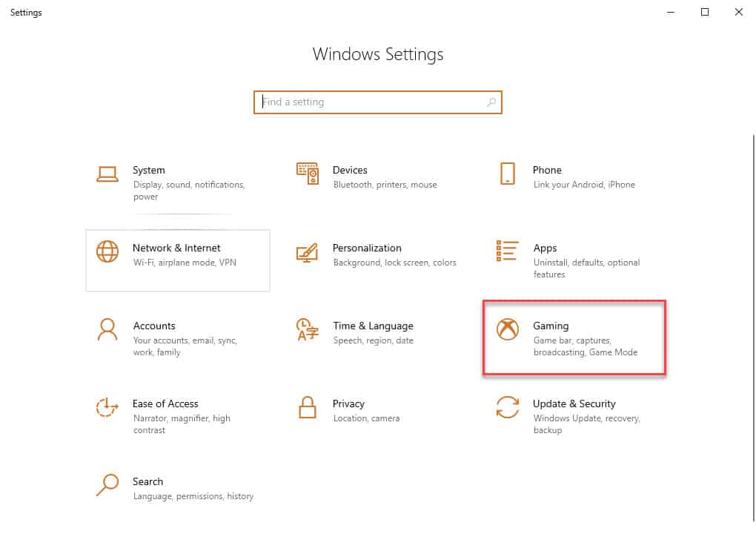
Task: Click 'Location, camera' description
Action: pyautogui.click(x=366, y=418)
